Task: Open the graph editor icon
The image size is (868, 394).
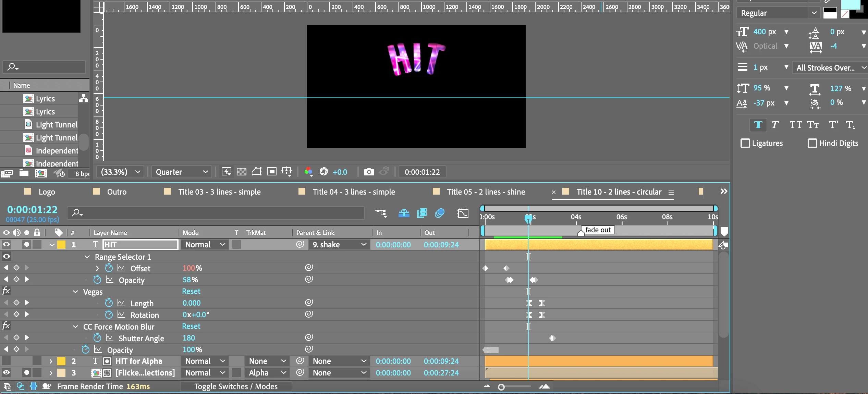Action: [463, 213]
